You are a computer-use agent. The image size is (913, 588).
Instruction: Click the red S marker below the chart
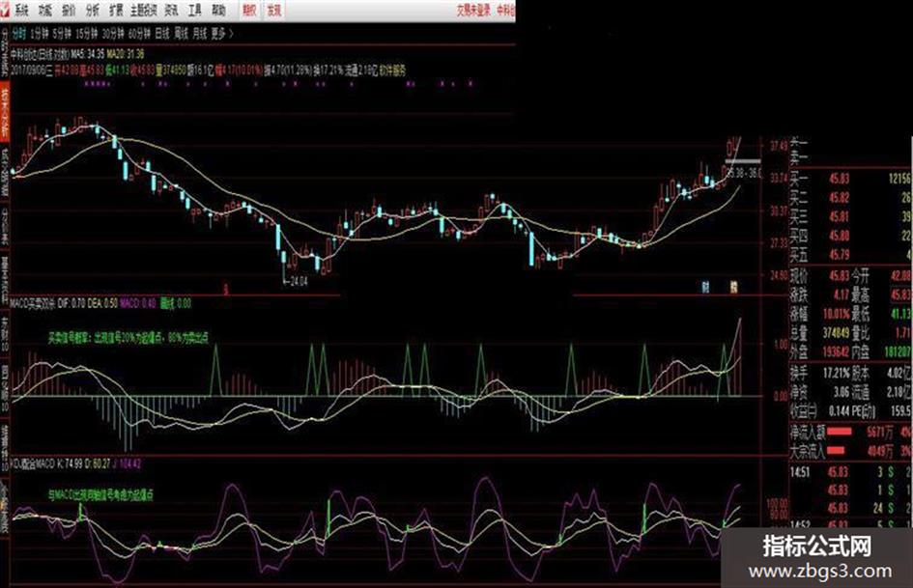226,289
